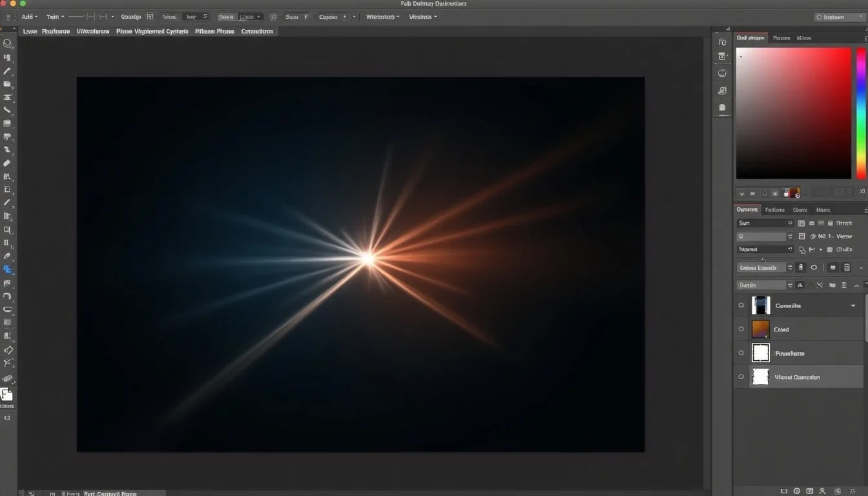Open the Add dropdown in the options bar
This screenshot has width=868, height=496.
[x=29, y=17]
